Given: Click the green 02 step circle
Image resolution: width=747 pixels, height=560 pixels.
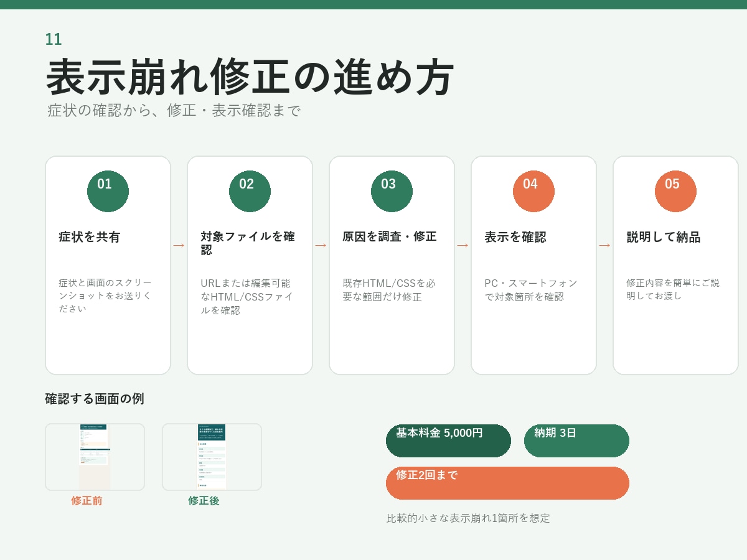Looking at the screenshot, I should point(250,191).
